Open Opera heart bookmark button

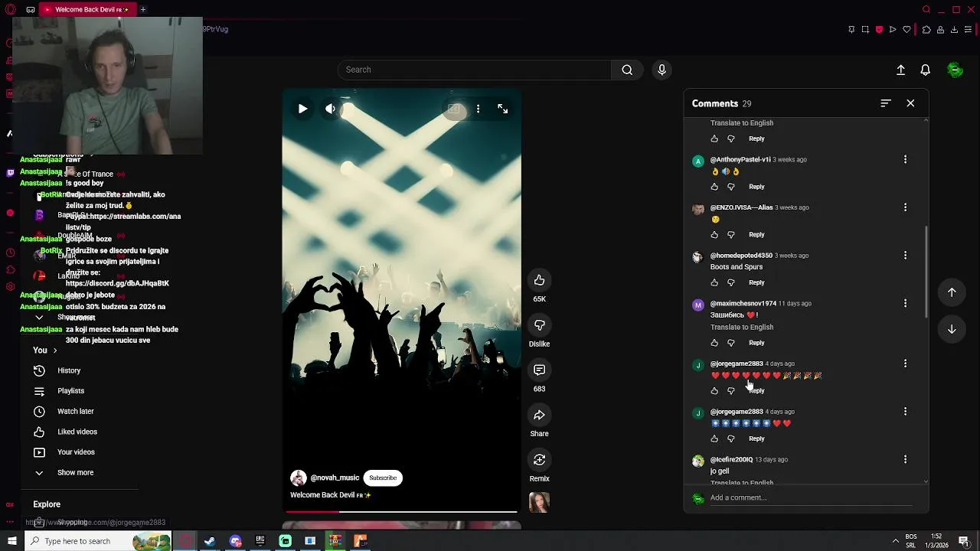906,29
